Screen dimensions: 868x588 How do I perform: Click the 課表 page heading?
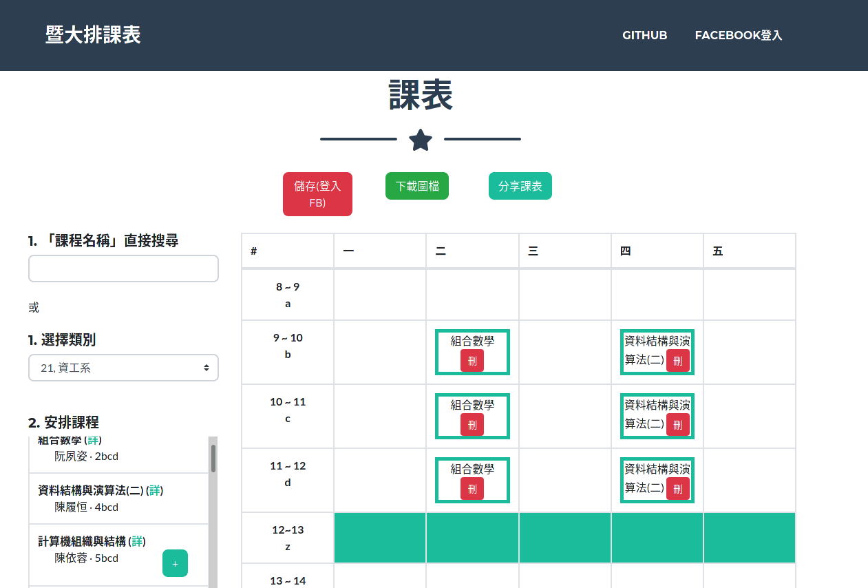(x=421, y=96)
